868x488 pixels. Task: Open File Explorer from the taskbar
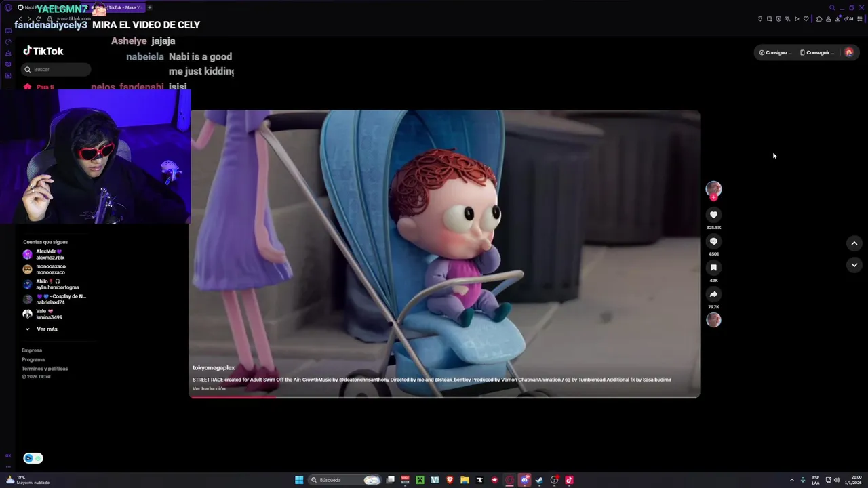(465, 480)
